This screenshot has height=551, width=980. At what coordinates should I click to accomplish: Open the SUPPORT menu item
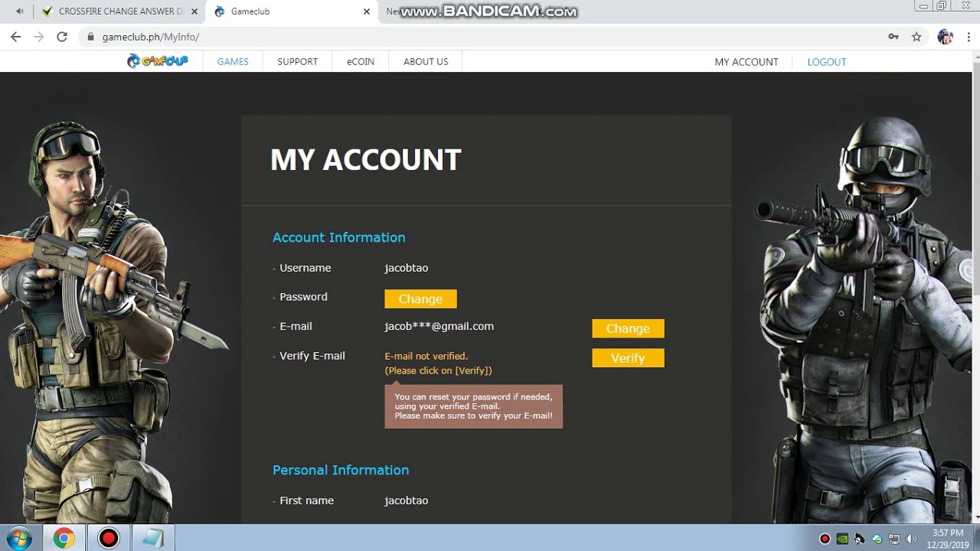point(297,62)
